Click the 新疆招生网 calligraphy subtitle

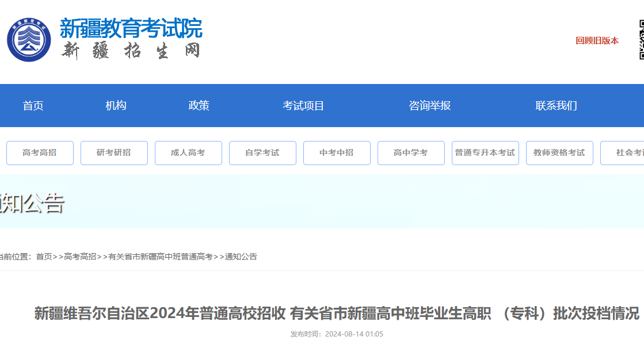131,51
